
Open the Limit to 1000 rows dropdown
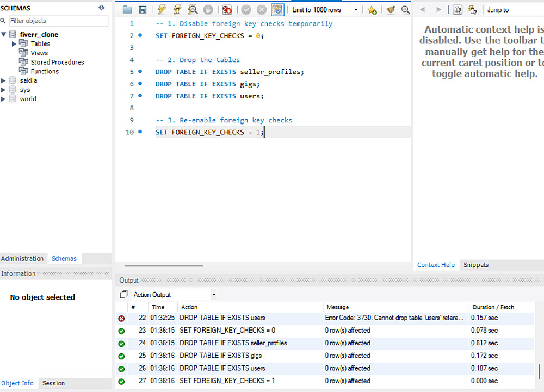pyautogui.click(x=356, y=10)
